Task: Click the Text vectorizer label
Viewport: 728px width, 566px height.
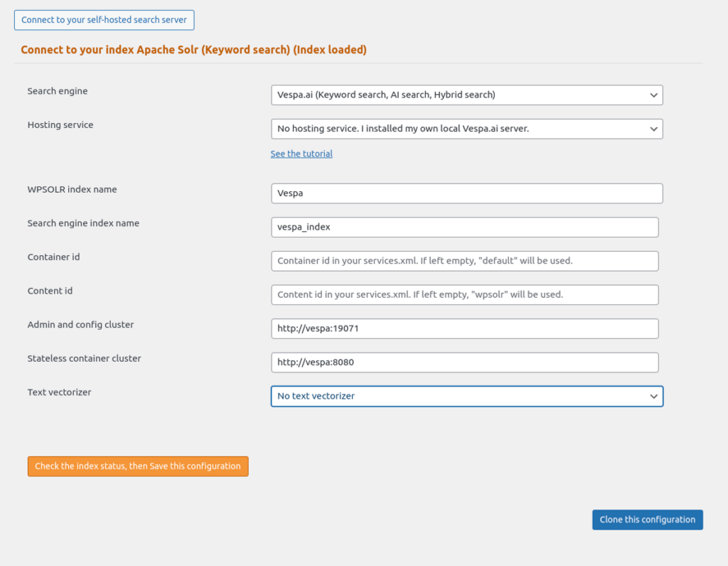Action: tap(59, 393)
